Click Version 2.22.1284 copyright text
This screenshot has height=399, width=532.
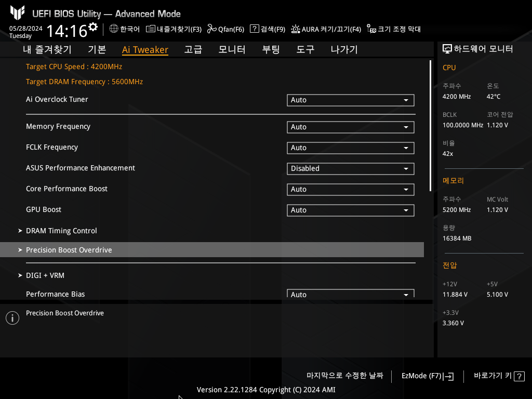(x=266, y=390)
